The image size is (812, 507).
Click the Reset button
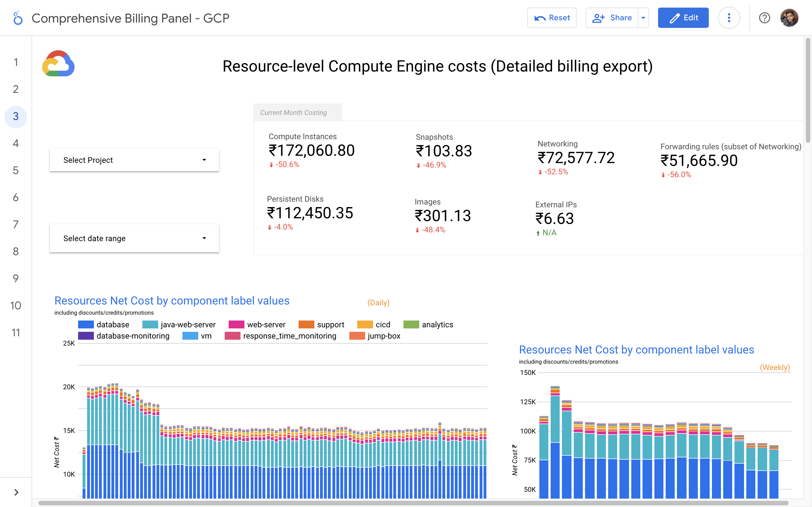(551, 18)
